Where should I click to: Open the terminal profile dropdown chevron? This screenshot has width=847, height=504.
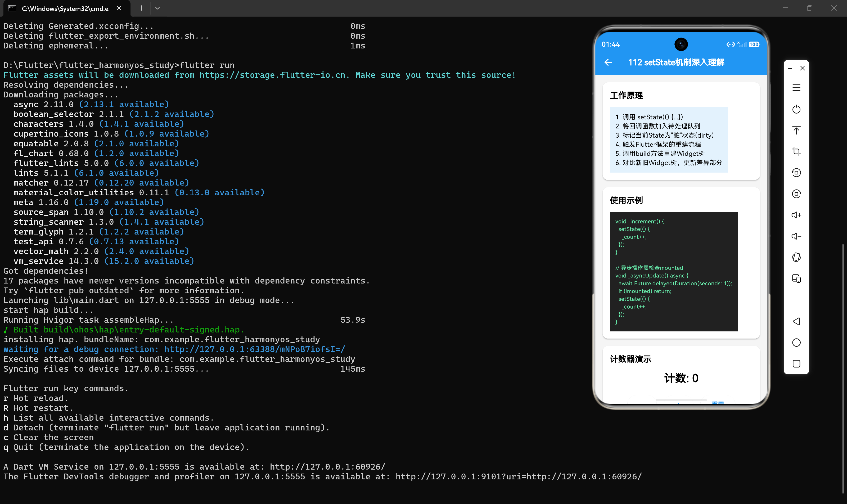[x=157, y=8]
